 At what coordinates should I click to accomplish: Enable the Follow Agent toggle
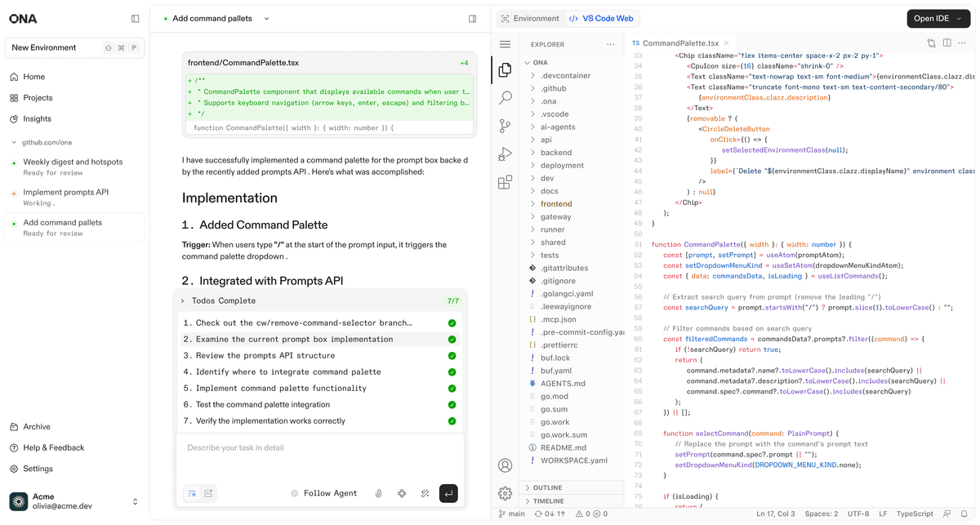294,493
